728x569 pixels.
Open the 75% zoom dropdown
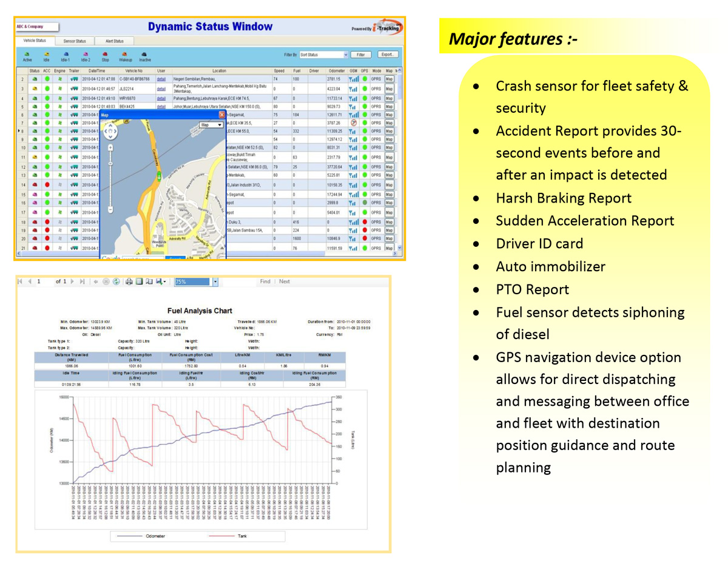[215, 282]
